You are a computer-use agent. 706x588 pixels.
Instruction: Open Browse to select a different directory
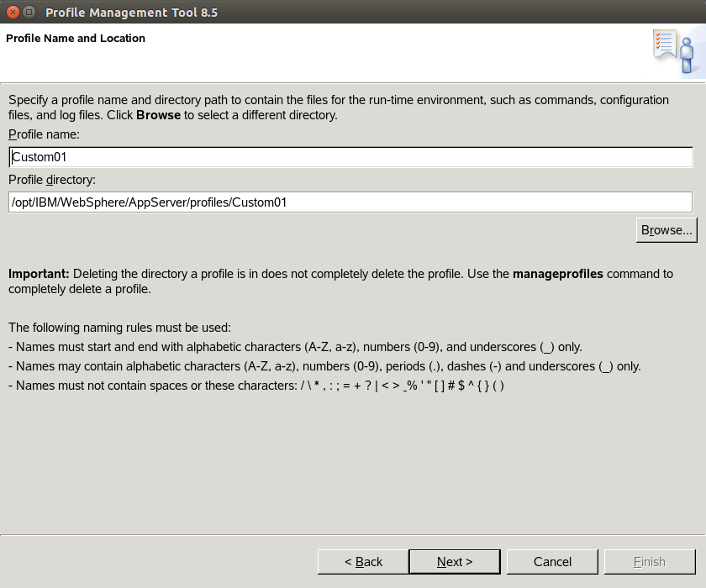coord(666,230)
